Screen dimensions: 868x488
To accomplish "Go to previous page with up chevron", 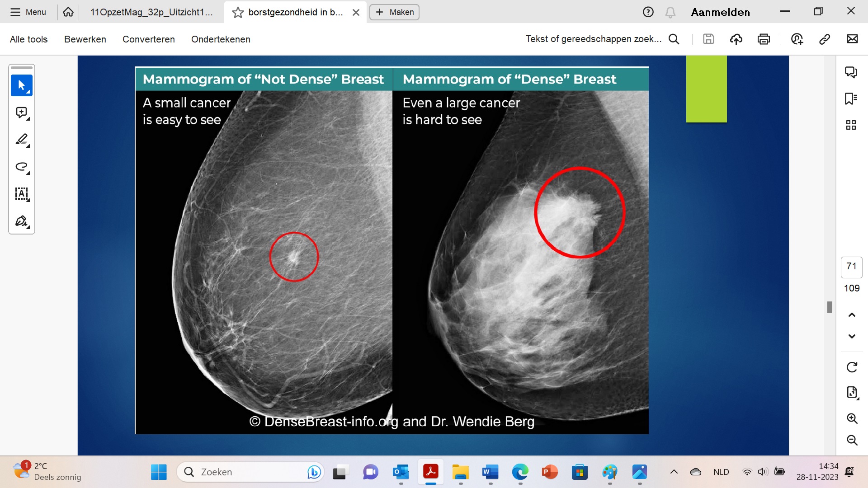I will coord(852,315).
